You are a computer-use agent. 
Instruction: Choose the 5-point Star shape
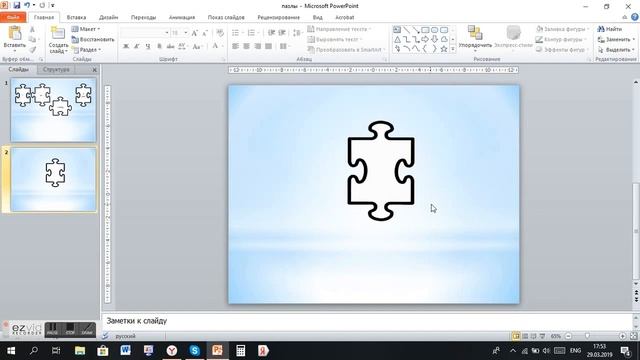click(x=444, y=49)
